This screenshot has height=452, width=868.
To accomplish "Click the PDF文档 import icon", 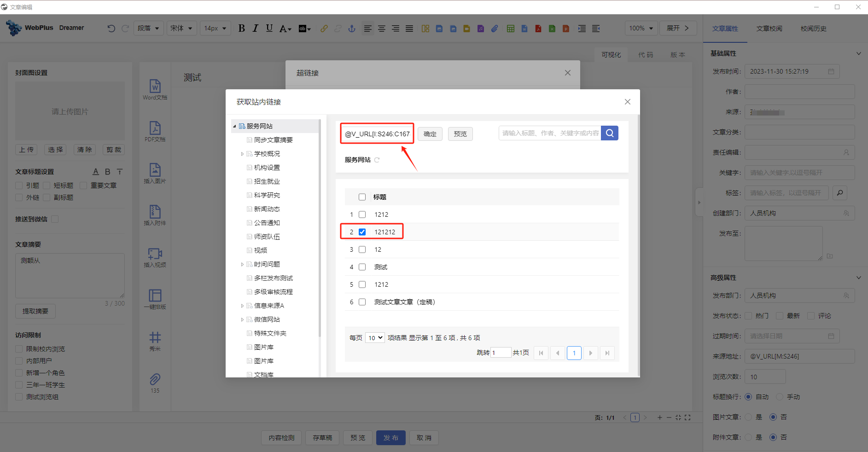I will (x=155, y=128).
